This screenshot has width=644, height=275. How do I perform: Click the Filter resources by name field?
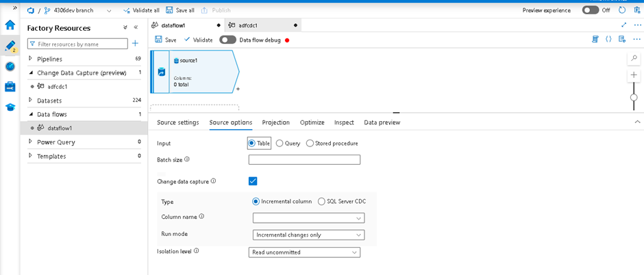pyautogui.click(x=77, y=44)
